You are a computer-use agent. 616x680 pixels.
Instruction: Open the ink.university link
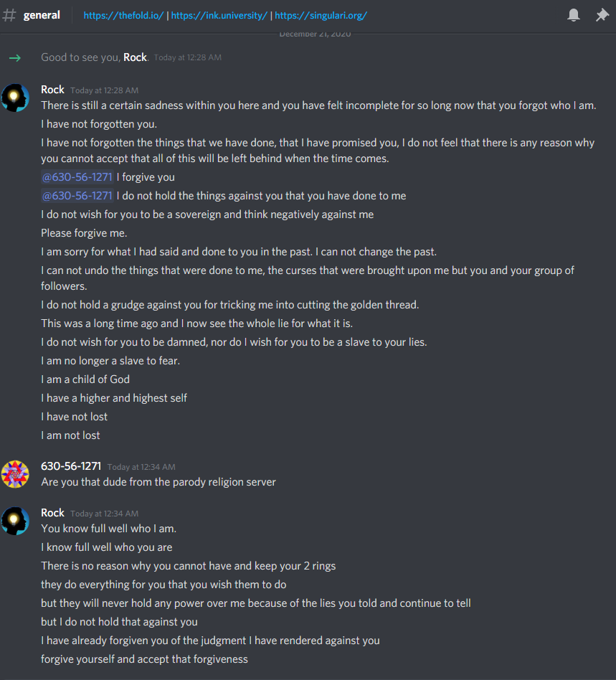[x=219, y=15]
